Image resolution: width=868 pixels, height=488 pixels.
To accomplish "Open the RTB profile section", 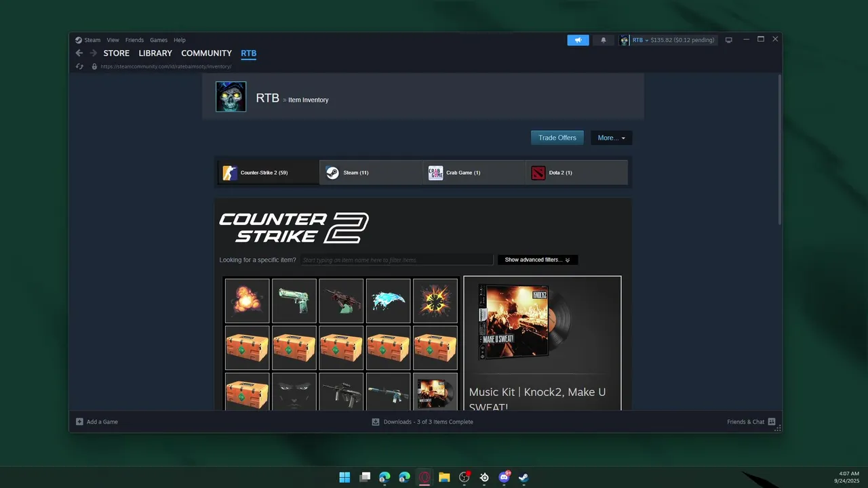I will click(x=249, y=53).
